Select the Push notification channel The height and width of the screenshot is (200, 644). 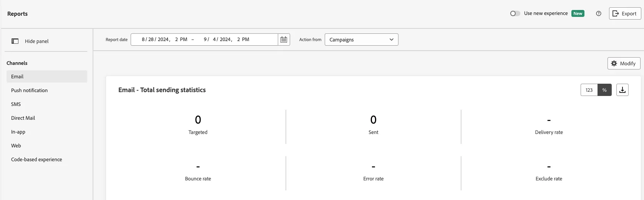click(x=47, y=90)
